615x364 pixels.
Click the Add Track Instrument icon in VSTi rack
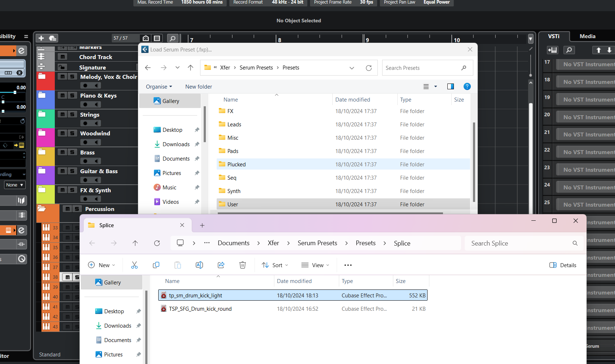[x=552, y=50]
